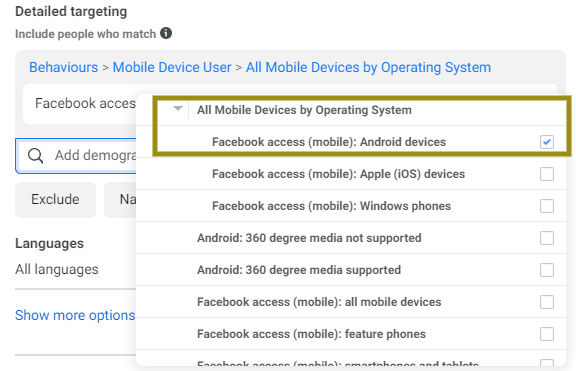Check Facebook access (mobile): all mobile devices
576x371 pixels.
[547, 302]
